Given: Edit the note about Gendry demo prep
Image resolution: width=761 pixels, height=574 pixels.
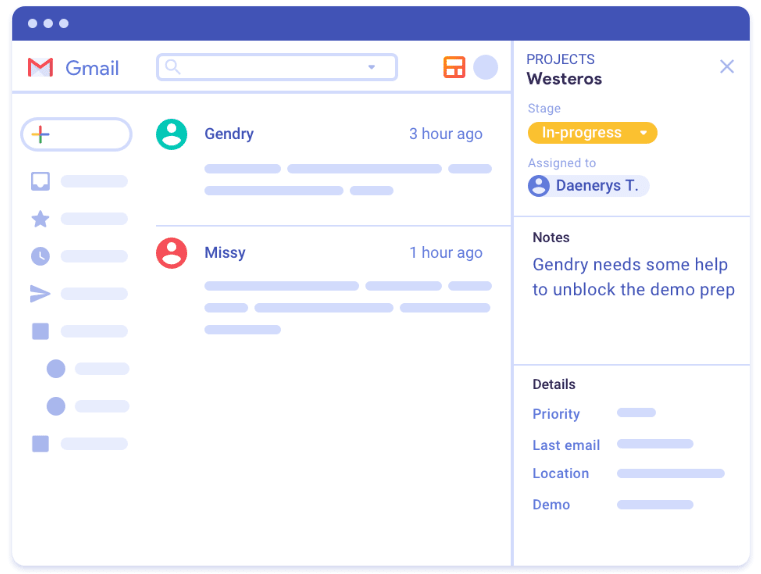Looking at the screenshot, I should [633, 277].
